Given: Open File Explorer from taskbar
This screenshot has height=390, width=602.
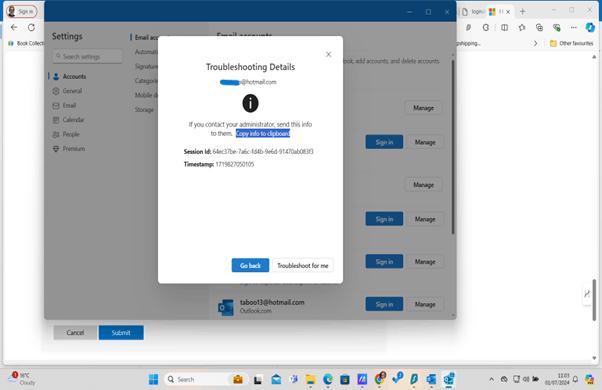Looking at the screenshot, I should (310, 379).
